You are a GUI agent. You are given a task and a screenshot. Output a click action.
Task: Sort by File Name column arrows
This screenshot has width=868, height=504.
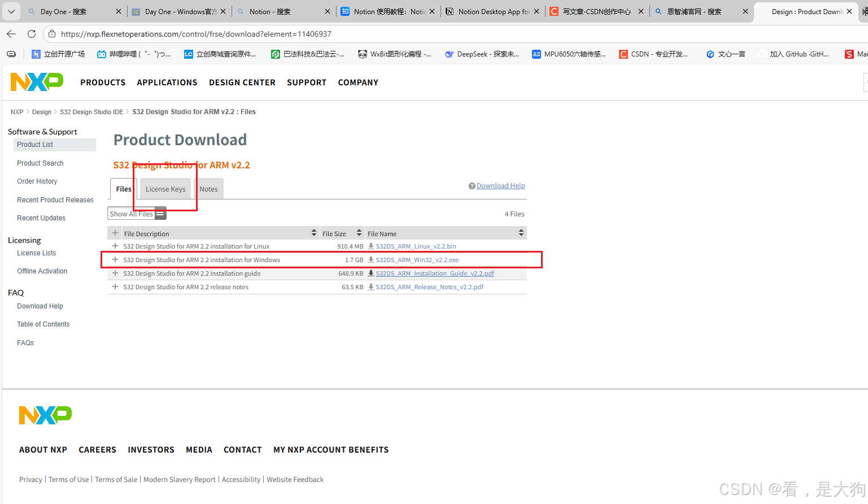click(521, 233)
